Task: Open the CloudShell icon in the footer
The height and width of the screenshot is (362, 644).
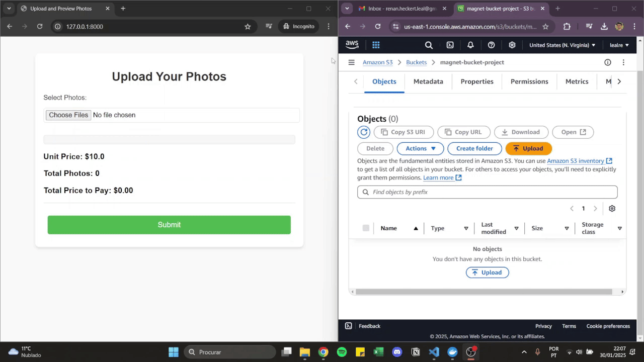Action: point(348,326)
